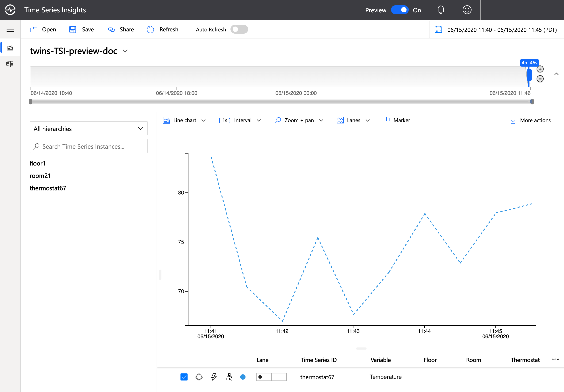Click the search magnifier icon
The height and width of the screenshot is (392, 564).
click(36, 146)
